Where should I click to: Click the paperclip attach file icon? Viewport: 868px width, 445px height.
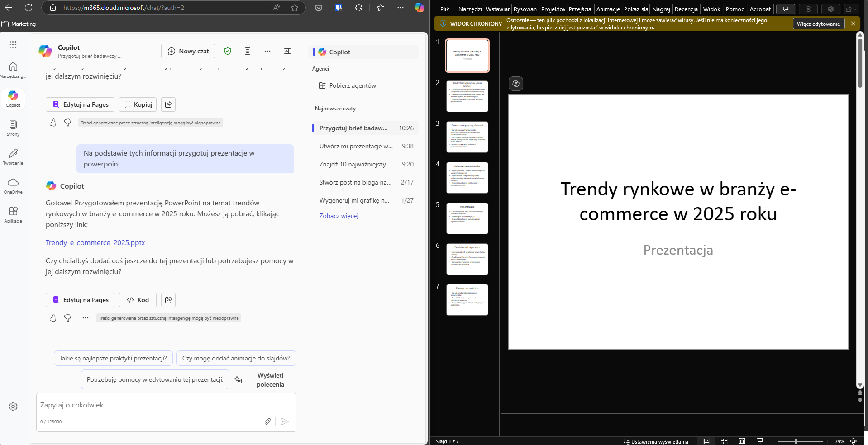pos(268,421)
